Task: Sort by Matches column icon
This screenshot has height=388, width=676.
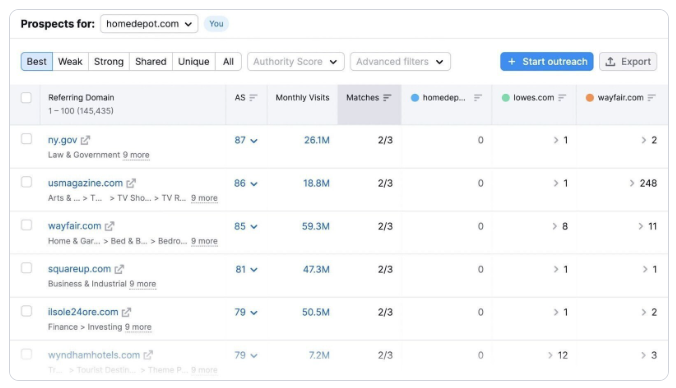Action: [x=387, y=98]
